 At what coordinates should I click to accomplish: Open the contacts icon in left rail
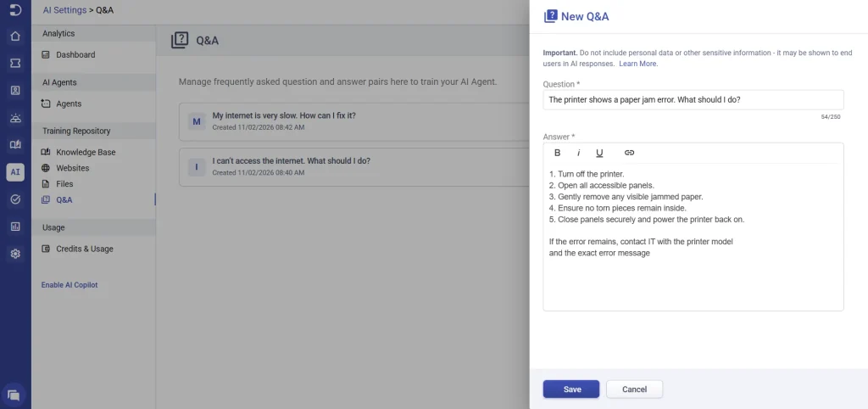tap(15, 90)
